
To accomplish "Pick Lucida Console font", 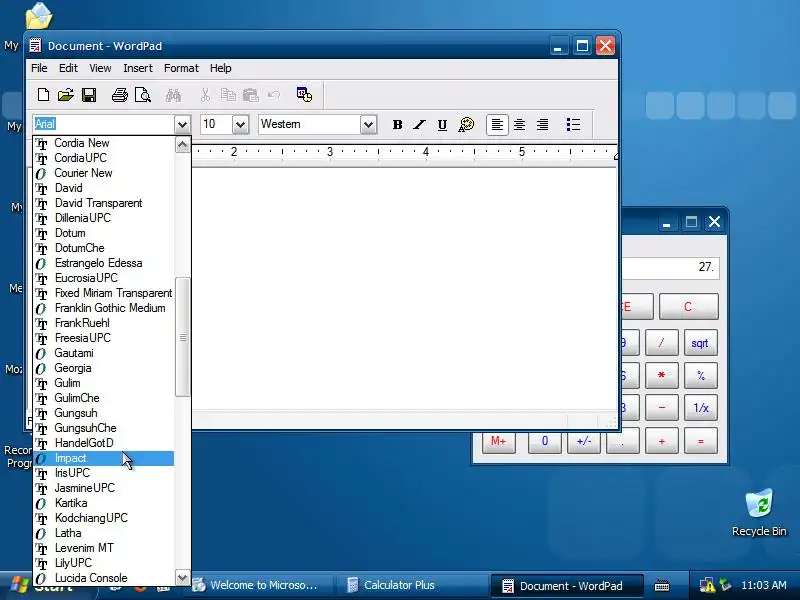I will [104, 578].
